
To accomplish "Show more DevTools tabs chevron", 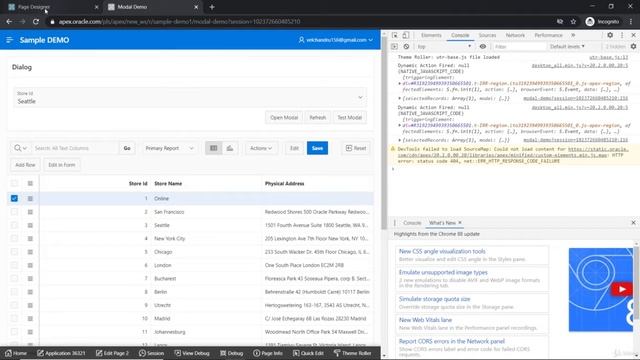I will pos(573,36).
